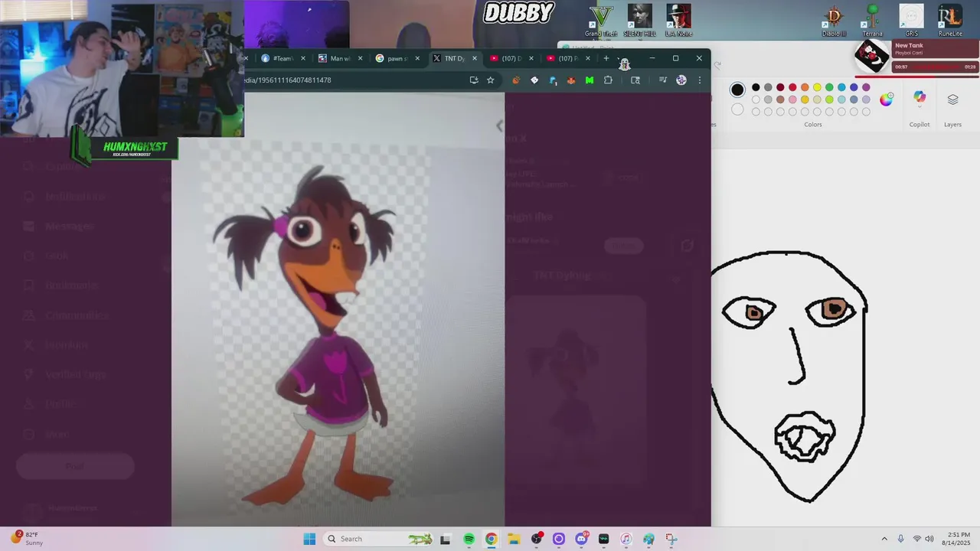Open the MetaMask fox extension
Image resolution: width=980 pixels, height=551 pixels.
click(x=571, y=80)
